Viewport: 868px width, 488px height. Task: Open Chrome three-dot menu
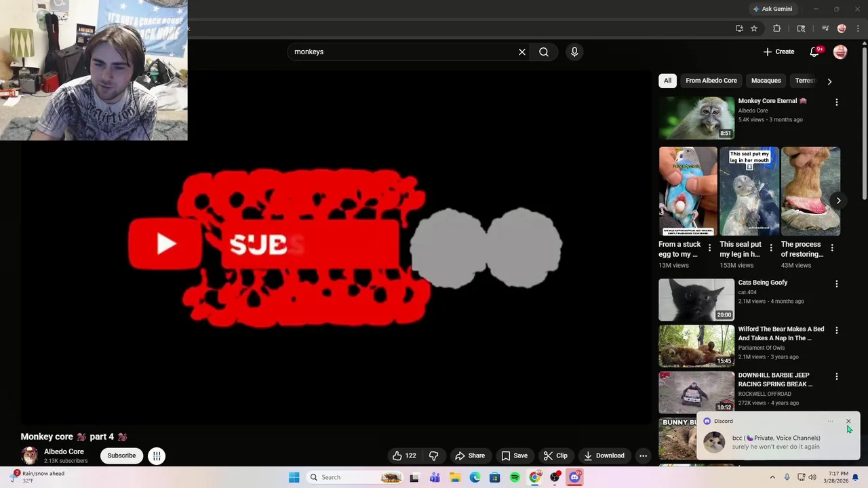(858, 28)
